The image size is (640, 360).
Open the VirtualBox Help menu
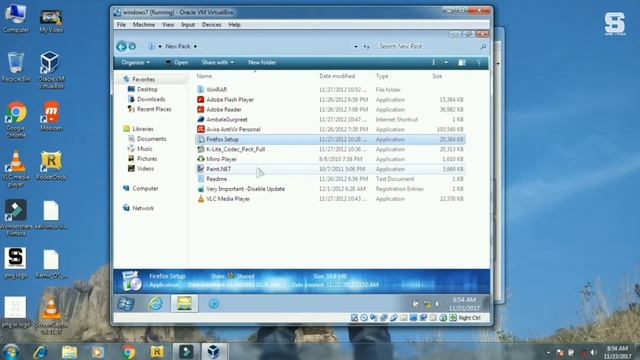(x=234, y=24)
